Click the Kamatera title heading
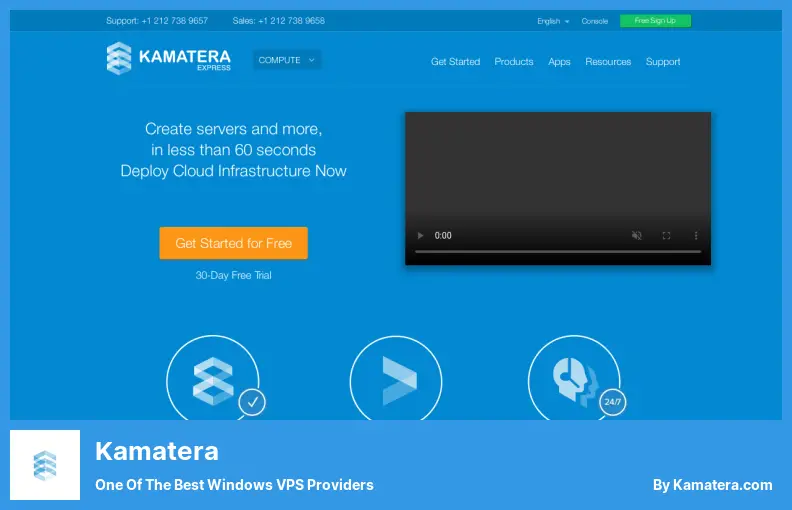Image resolution: width=792 pixels, height=510 pixels. coord(157,451)
